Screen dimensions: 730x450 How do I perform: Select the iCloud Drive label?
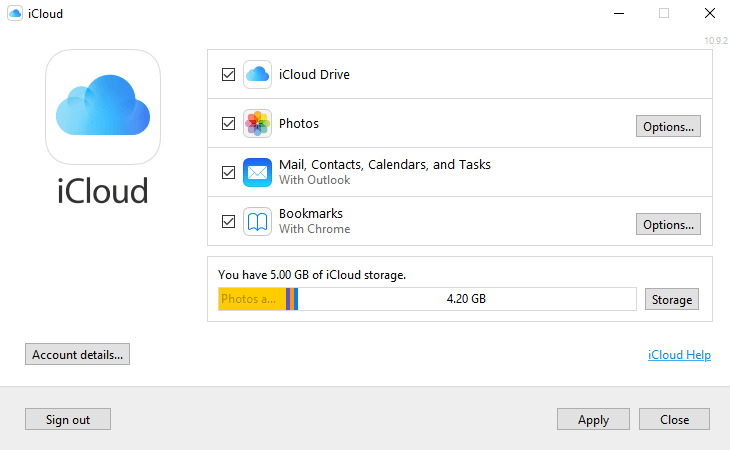(314, 74)
